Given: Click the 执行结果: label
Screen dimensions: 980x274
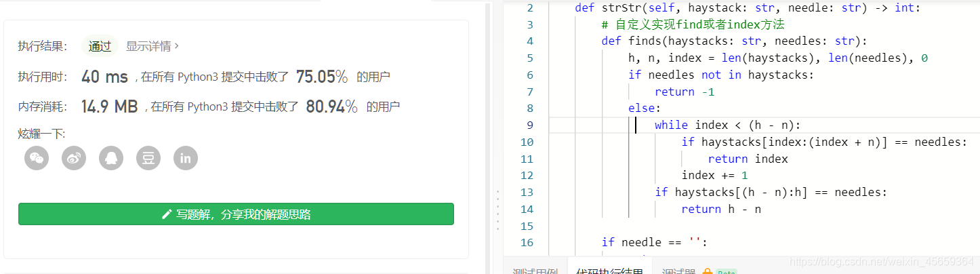Looking at the screenshot, I should coord(43,46).
